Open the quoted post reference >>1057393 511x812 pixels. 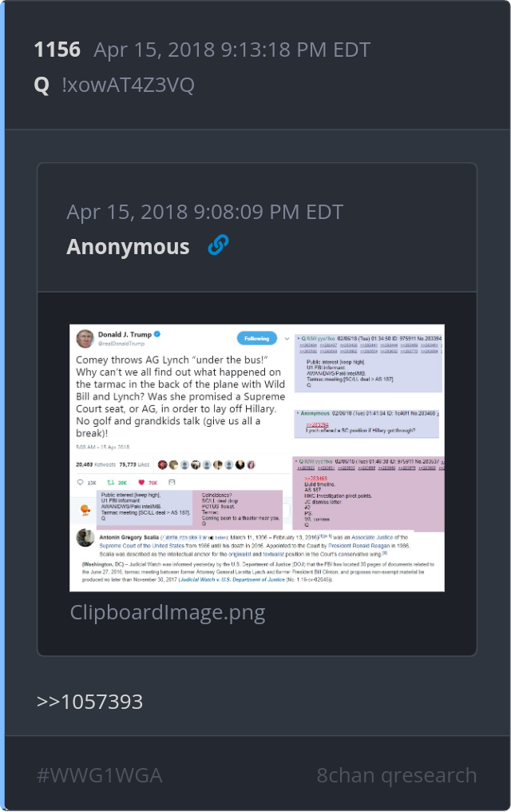(x=89, y=702)
